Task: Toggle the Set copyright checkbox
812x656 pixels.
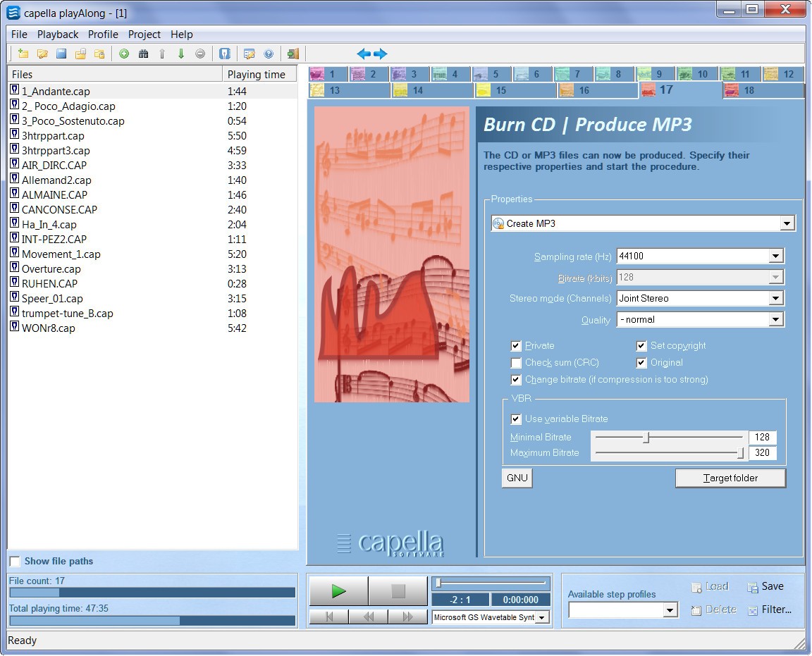Action: tap(641, 346)
